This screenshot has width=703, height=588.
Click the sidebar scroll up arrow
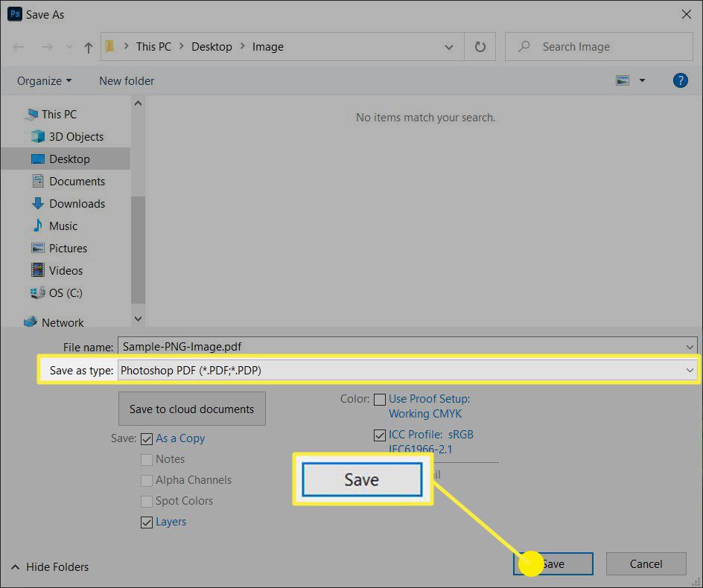tap(138, 103)
